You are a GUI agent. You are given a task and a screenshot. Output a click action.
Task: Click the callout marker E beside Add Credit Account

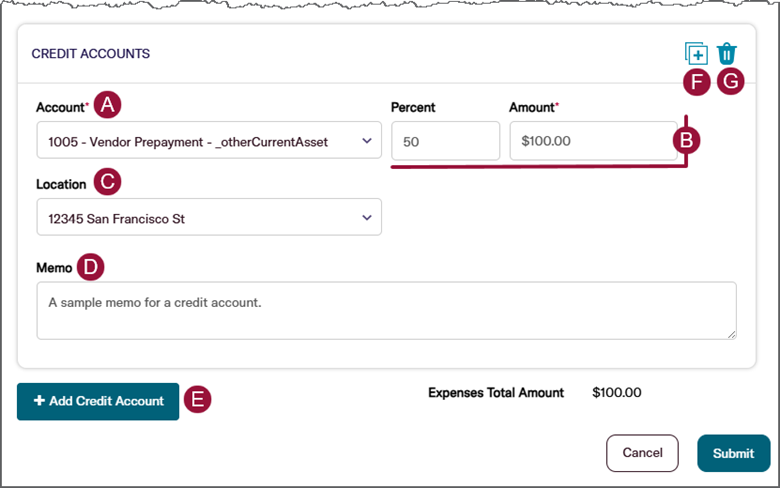197,400
